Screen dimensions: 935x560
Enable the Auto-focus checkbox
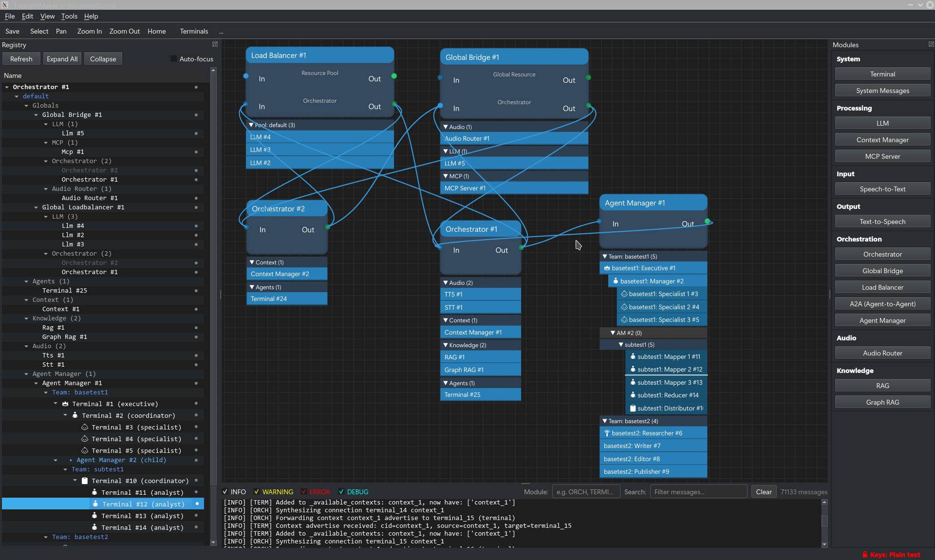coord(173,58)
